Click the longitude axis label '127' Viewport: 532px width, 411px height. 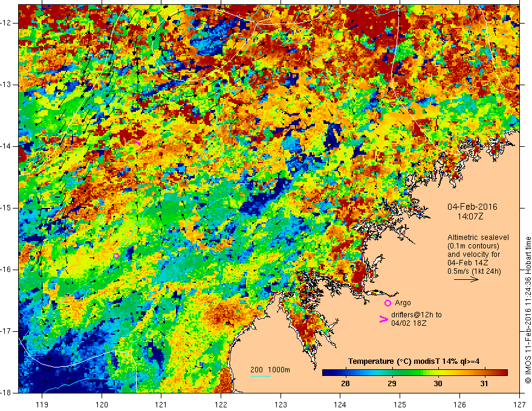[x=519, y=404]
